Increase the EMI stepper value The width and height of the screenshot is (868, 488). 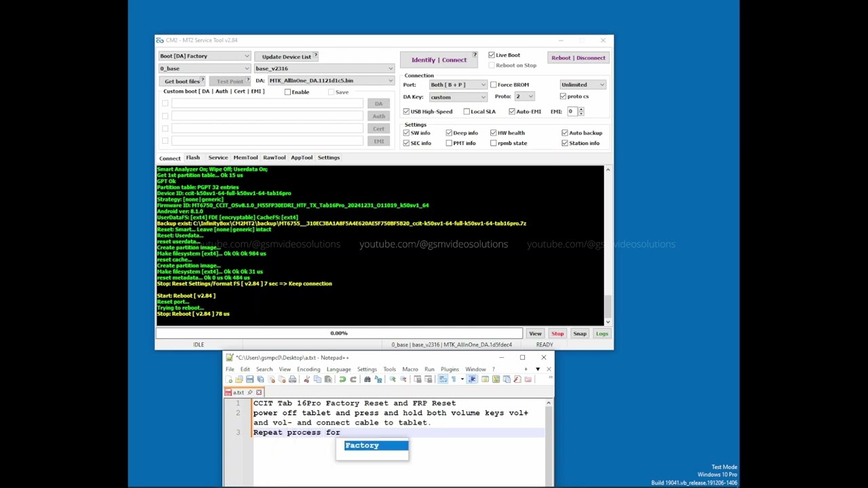coord(581,109)
